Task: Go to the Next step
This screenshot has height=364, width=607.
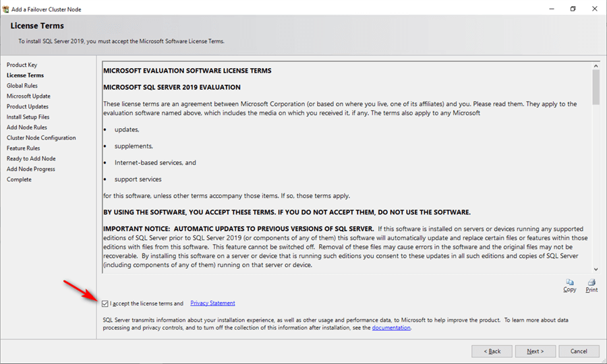Action: (x=536, y=351)
